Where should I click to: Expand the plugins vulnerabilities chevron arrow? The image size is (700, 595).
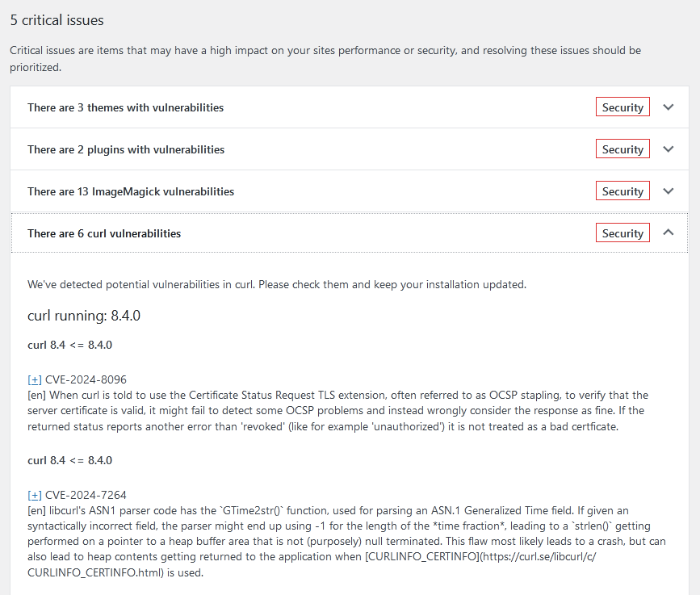(668, 149)
